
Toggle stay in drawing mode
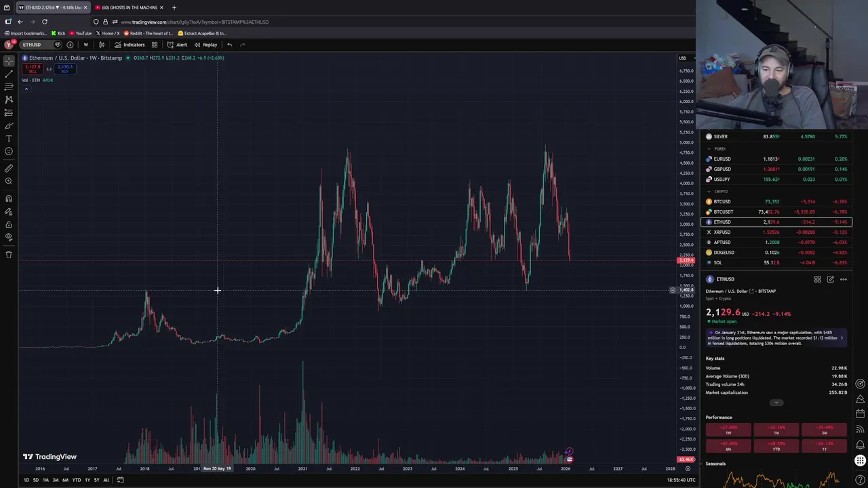9,211
